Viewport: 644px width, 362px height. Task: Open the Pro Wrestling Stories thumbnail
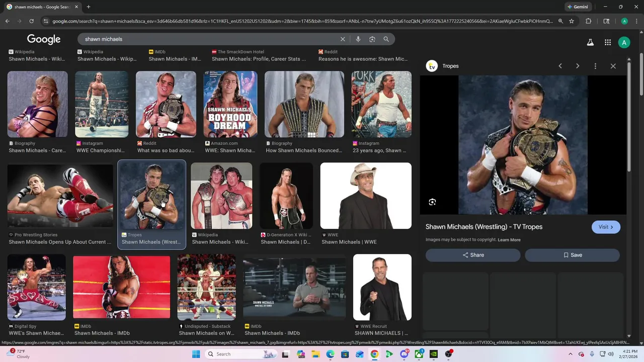point(60,195)
